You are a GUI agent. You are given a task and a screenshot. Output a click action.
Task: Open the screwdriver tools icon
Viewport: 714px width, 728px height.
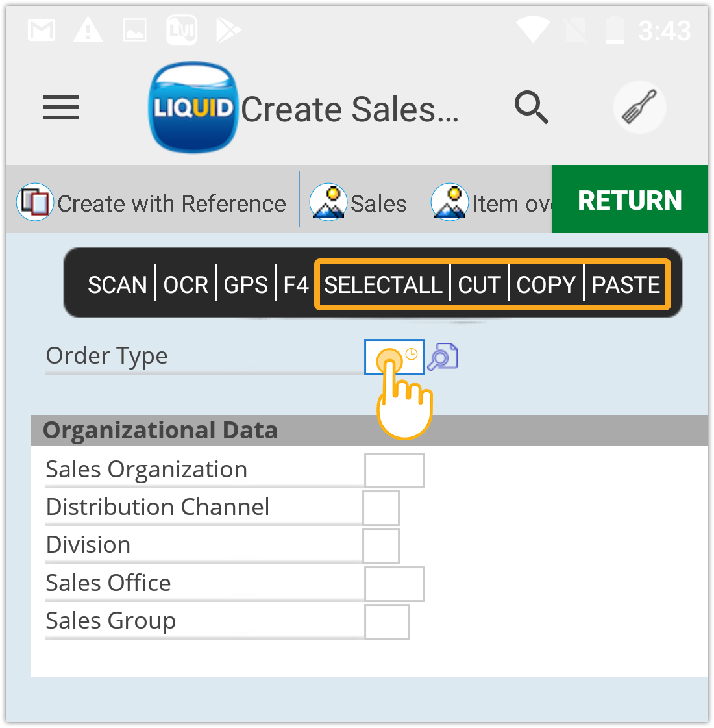coord(639,107)
